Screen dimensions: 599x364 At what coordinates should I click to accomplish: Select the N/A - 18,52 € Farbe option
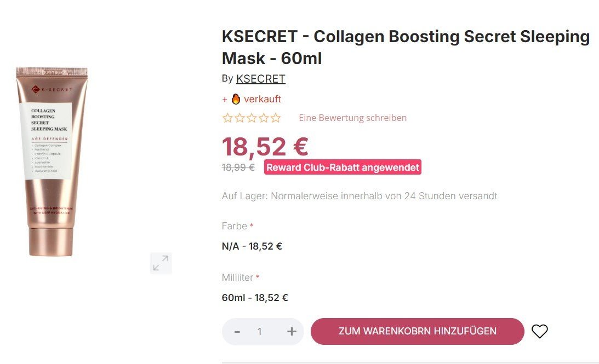[x=252, y=246]
